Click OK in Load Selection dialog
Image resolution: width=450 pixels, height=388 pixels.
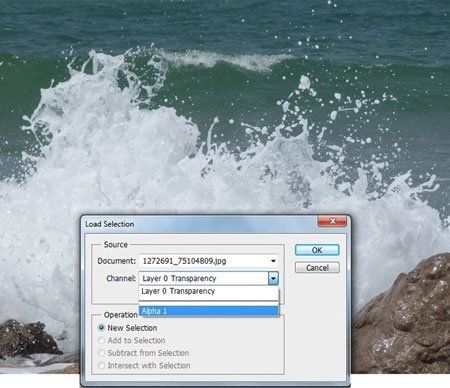coord(317,250)
